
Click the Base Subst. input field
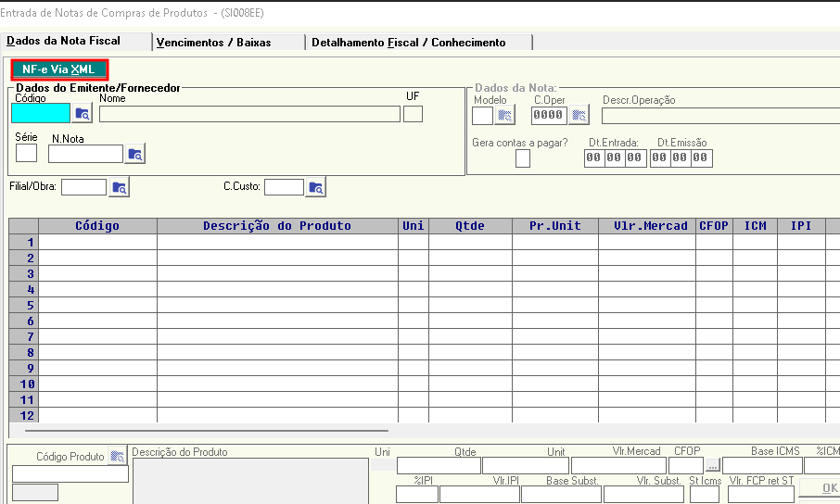pos(562,495)
